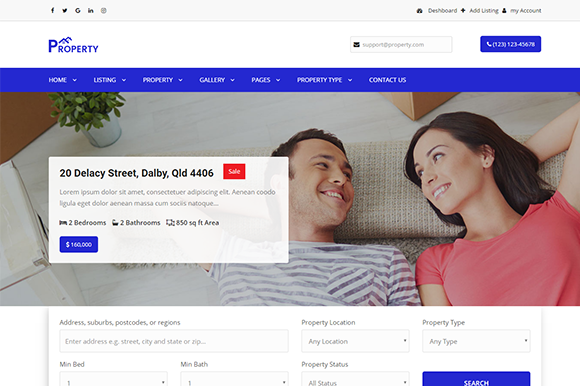580x386 pixels.
Task: Open the Pages menu
Action: click(x=261, y=80)
